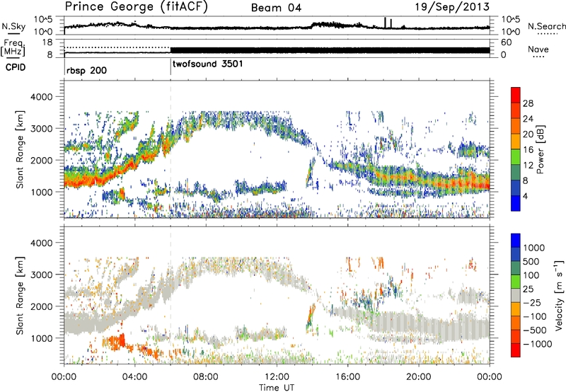Viewport: 566px width, 392px height.
Task: Click the '4000' range tick in power panel
Action: [x=41, y=97]
